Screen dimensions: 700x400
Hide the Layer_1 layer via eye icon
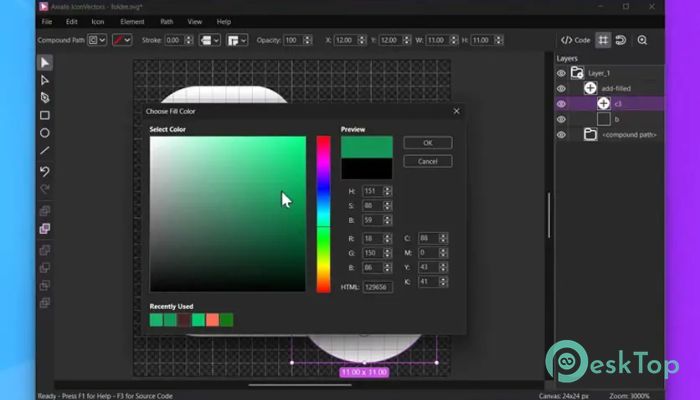coord(561,73)
